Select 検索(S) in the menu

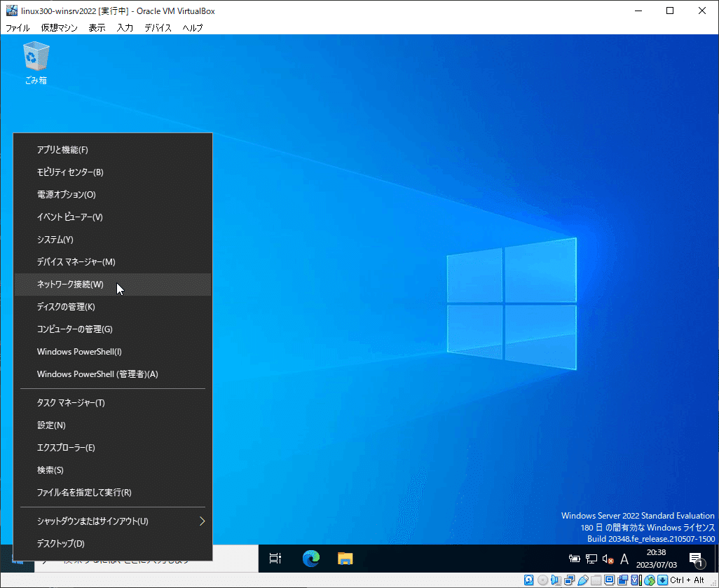pos(113,470)
